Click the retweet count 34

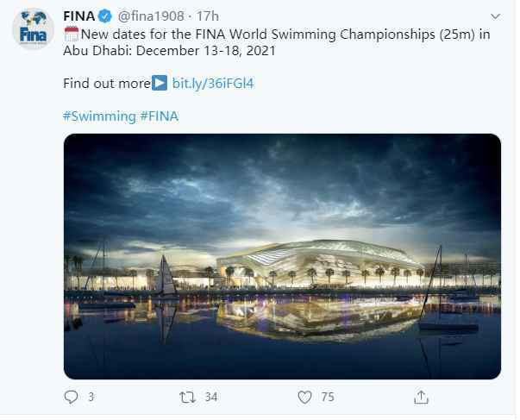tap(211, 397)
